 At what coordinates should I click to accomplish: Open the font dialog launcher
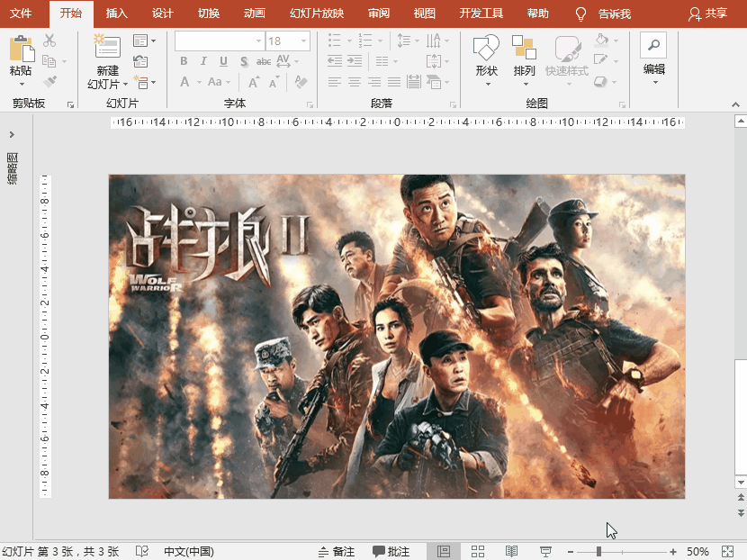(310, 104)
